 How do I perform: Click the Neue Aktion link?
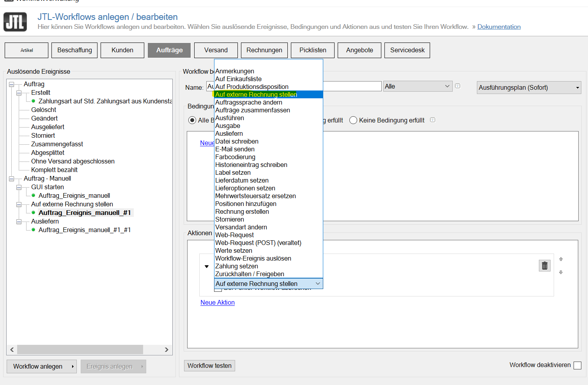218,302
